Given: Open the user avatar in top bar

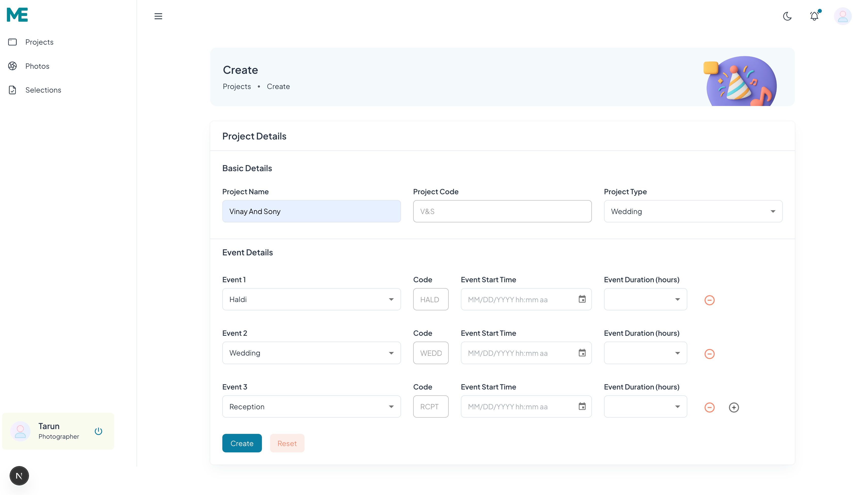Looking at the screenshot, I should (x=842, y=16).
